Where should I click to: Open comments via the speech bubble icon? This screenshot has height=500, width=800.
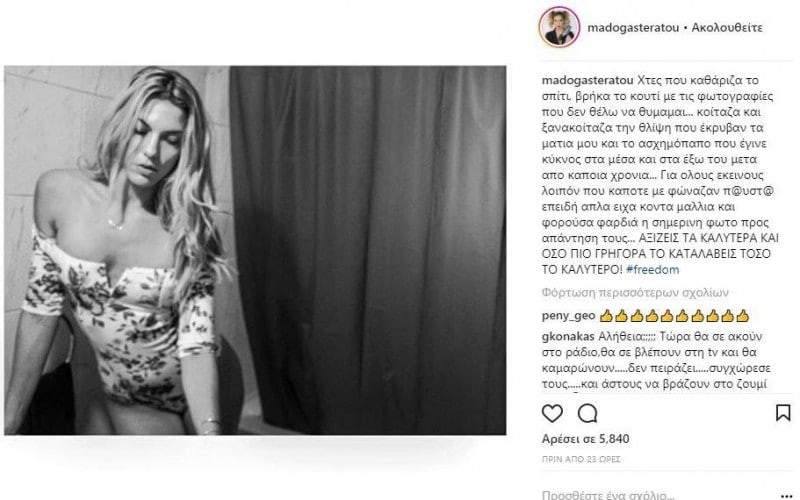coord(587,413)
